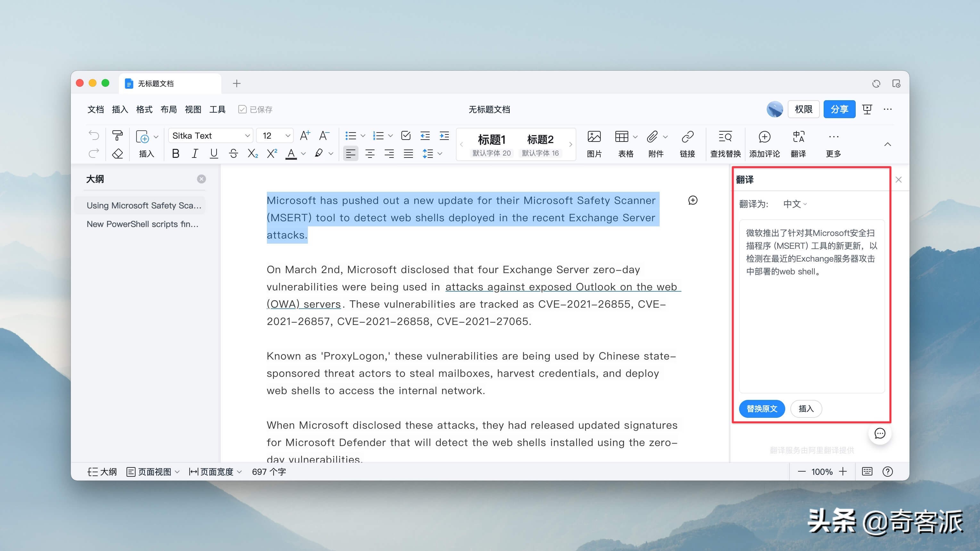Screen dimensions: 980x551
Task: Open 页面视图 page view dropdown
Action: (153, 472)
